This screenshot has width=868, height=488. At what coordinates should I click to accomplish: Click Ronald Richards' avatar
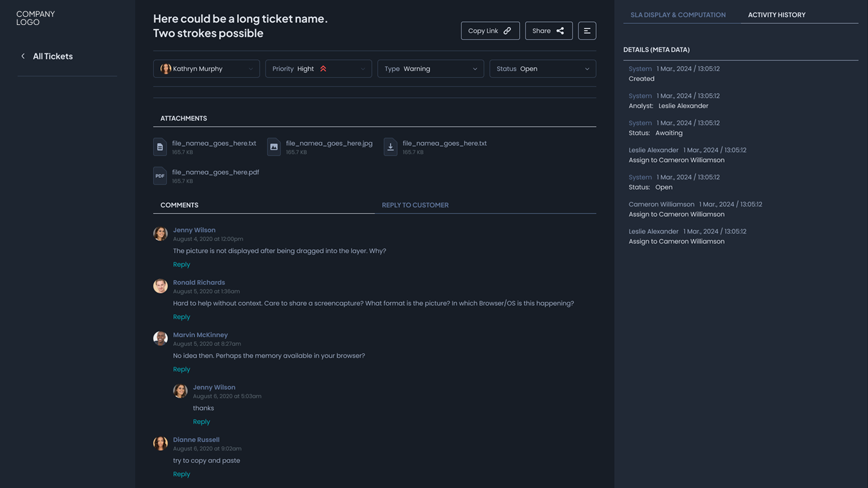[161, 286]
